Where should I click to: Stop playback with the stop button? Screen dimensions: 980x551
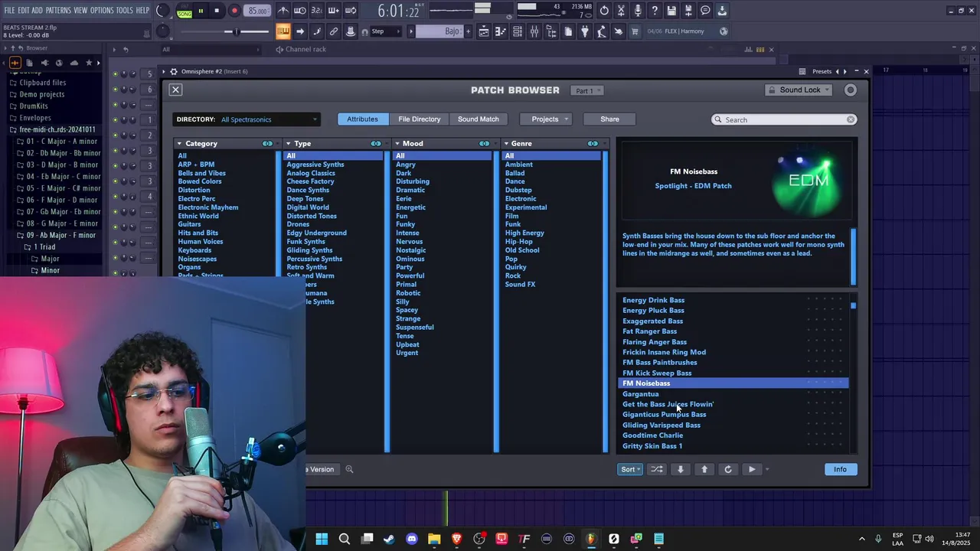coord(217,11)
